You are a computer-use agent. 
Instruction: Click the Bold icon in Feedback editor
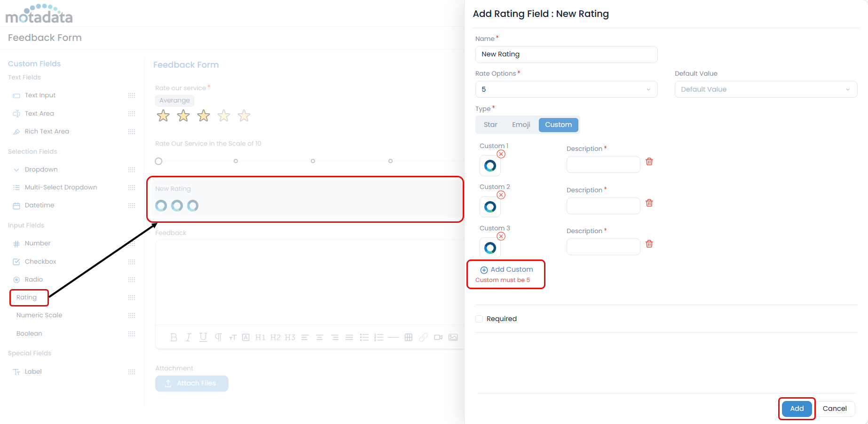click(x=174, y=338)
